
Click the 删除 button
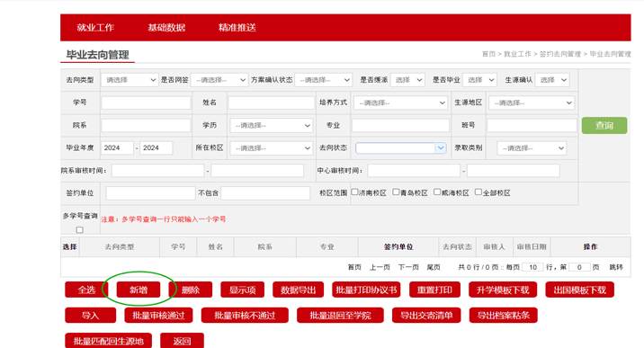(x=190, y=290)
